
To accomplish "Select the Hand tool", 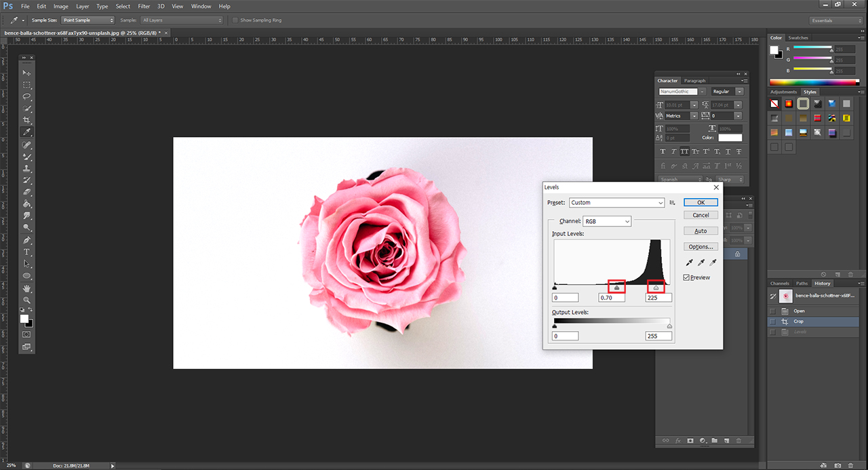I will [27, 288].
